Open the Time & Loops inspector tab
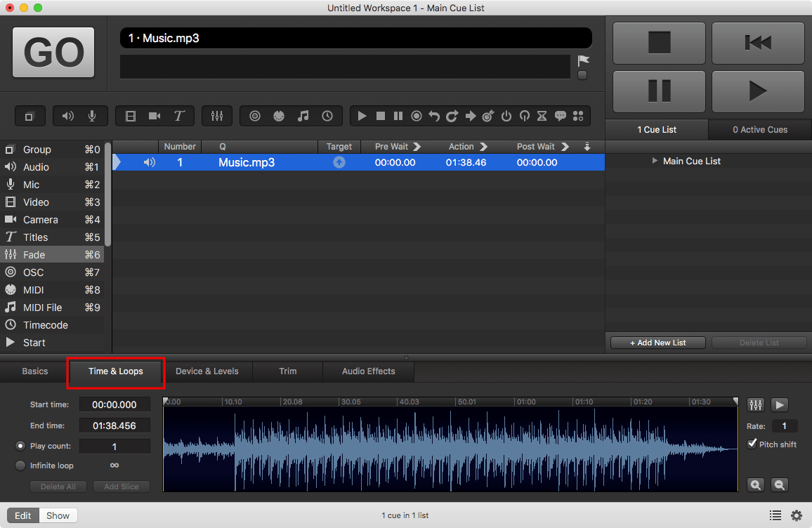 point(115,371)
